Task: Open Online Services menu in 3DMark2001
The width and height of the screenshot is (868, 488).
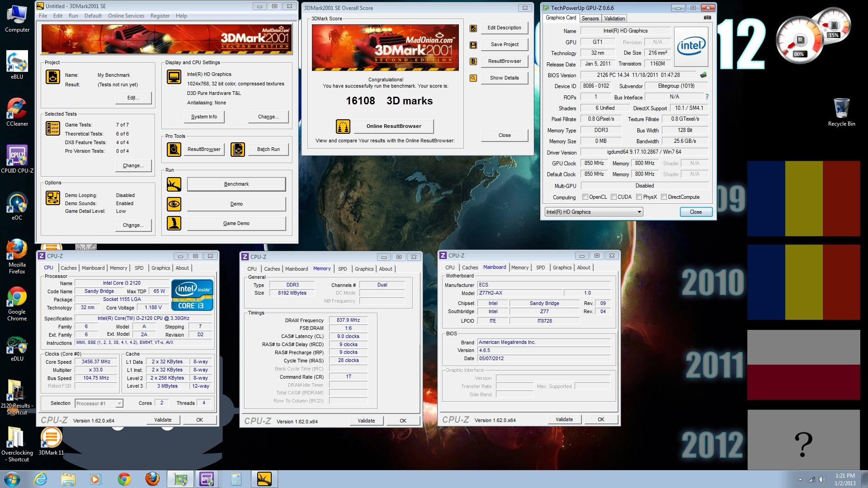Action: pos(126,16)
